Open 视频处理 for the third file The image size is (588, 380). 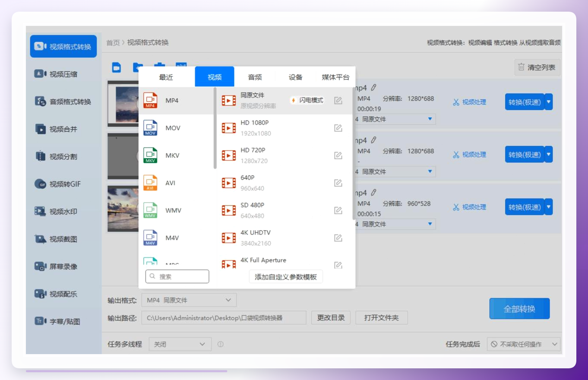(x=469, y=207)
